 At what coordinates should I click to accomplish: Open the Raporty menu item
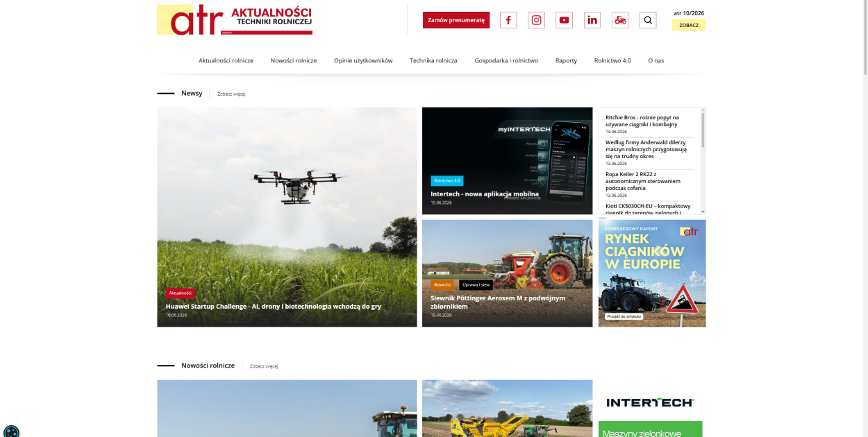click(566, 60)
